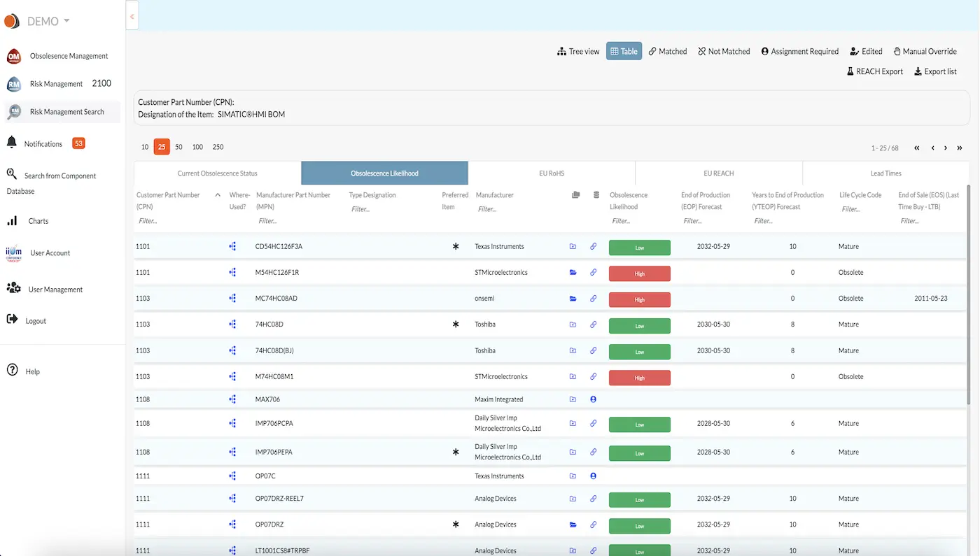The image size is (980, 556).
Task: Switch to the EU RoHS tab
Action: coord(550,173)
